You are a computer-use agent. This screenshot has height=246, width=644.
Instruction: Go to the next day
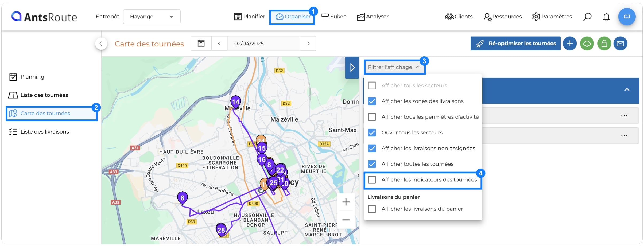tap(308, 43)
